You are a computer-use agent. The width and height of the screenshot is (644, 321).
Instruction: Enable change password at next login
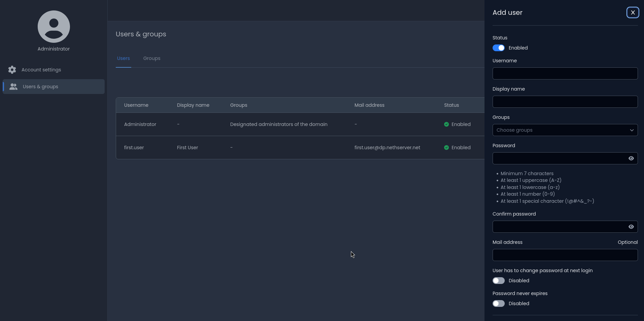[x=498, y=281]
